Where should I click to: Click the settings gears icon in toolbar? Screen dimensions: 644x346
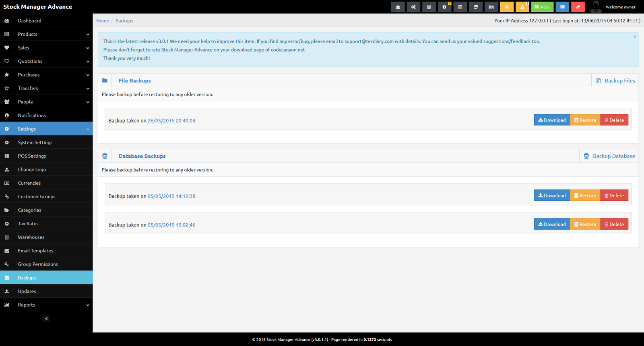pyautogui.click(x=413, y=7)
